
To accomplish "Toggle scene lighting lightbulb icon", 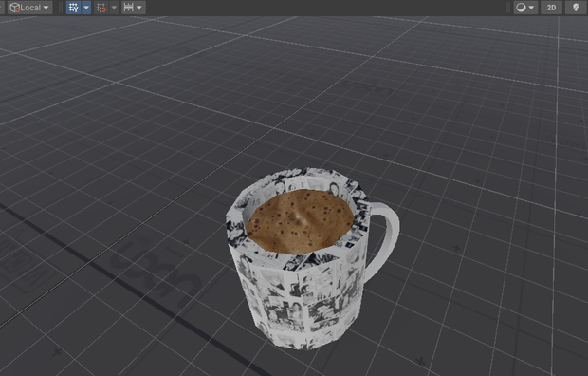I will 576,8.
